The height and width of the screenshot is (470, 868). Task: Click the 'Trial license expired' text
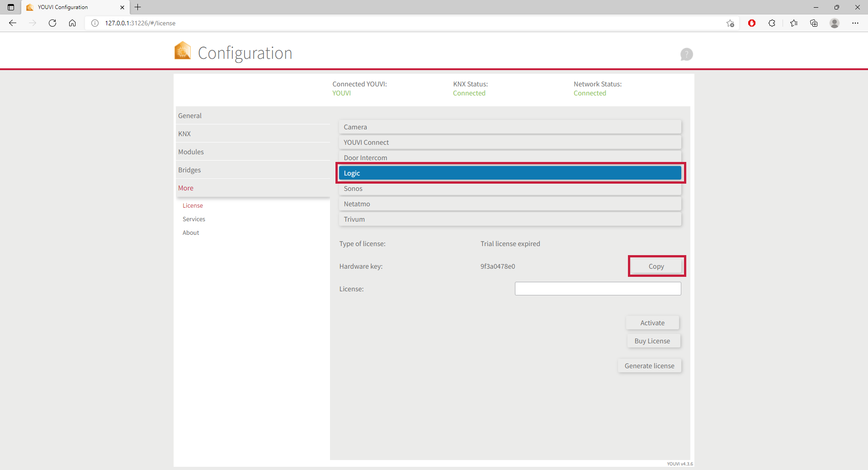click(x=510, y=244)
